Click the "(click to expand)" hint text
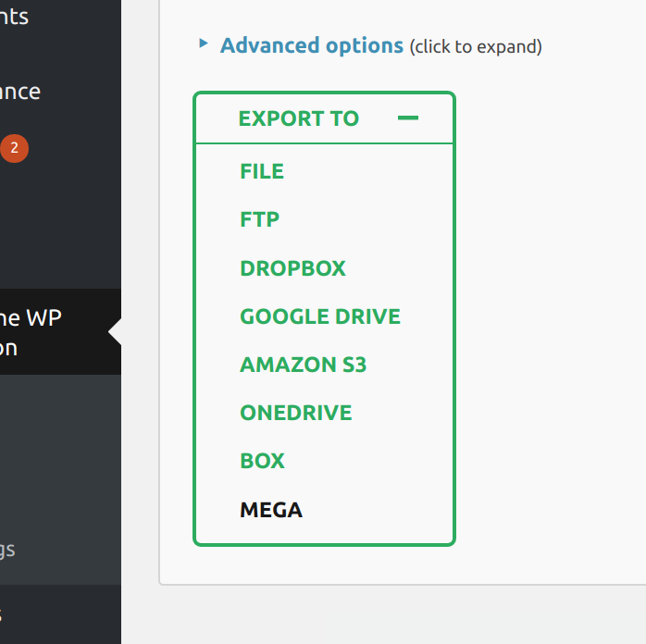 pos(476,46)
